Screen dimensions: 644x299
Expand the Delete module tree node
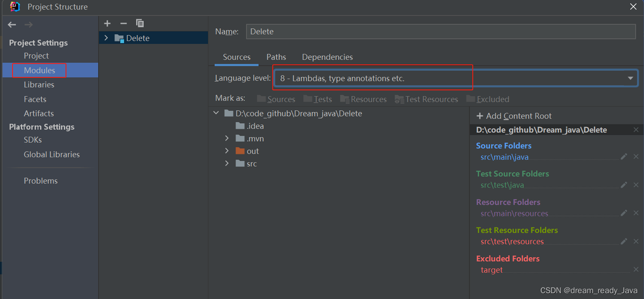[x=106, y=38]
